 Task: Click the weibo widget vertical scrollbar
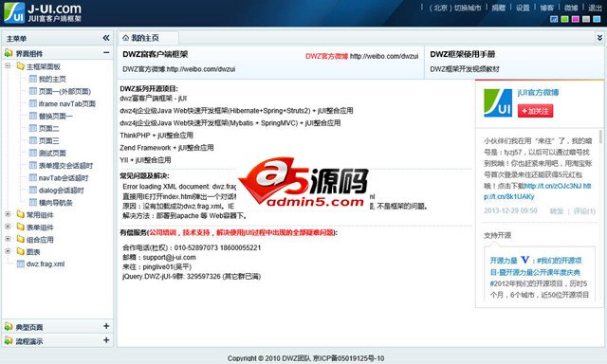pyautogui.click(x=600, y=136)
